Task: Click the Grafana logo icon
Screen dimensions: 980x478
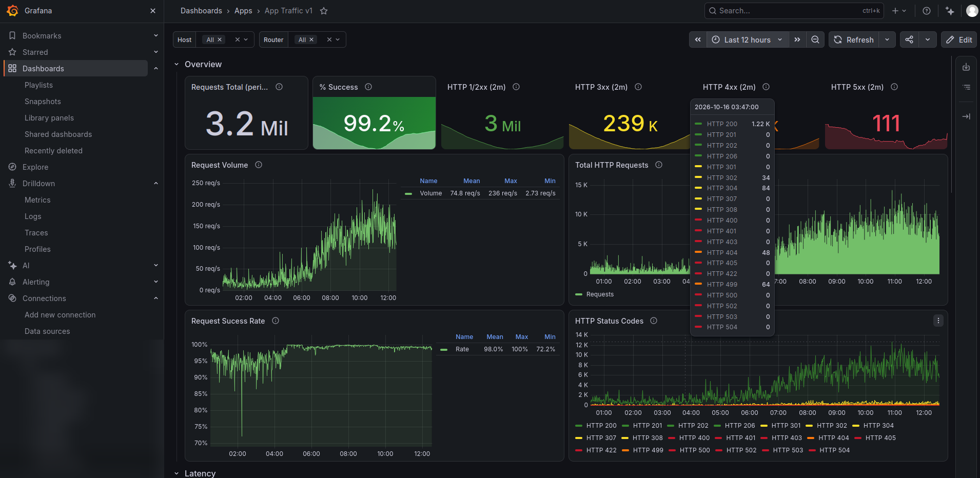Action: (x=12, y=11)
